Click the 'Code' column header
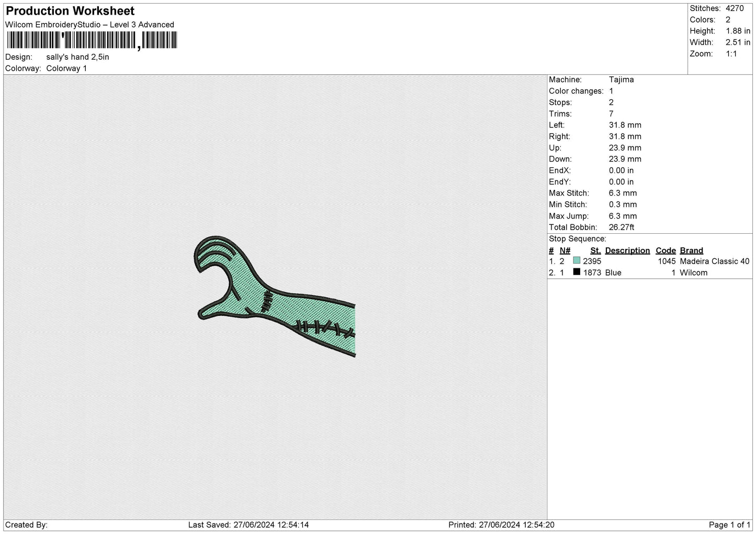Image resolution: width=756 pixels, height=534 pixels. (665, 251)
